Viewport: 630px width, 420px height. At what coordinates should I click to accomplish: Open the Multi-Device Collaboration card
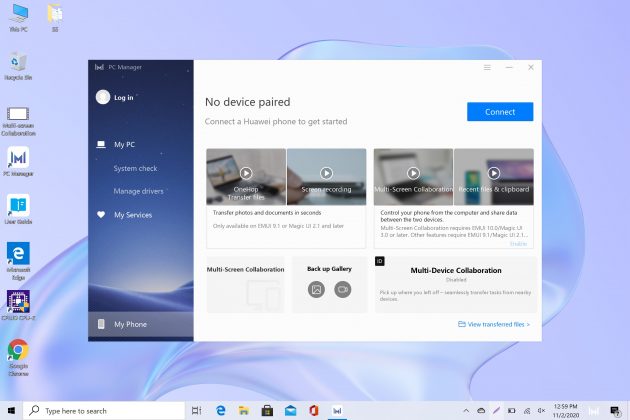click(x=455, y=284)
